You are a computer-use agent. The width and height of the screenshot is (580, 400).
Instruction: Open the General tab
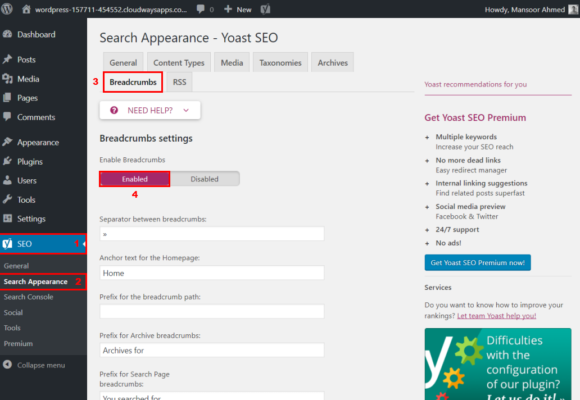click(123, 63)
